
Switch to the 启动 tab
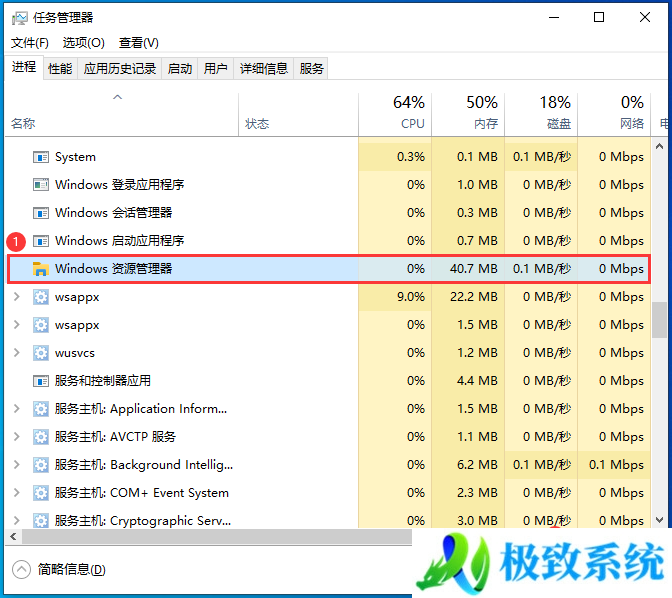(x=180, y=69)
